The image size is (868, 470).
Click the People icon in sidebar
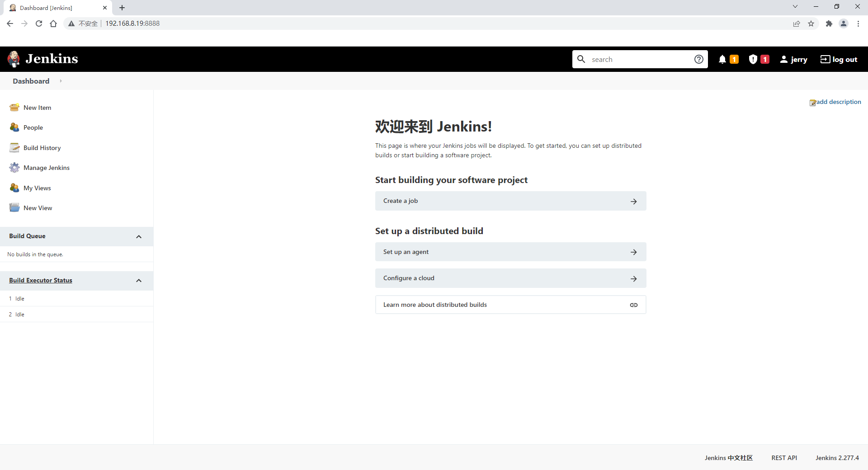(x=14, y=127)
